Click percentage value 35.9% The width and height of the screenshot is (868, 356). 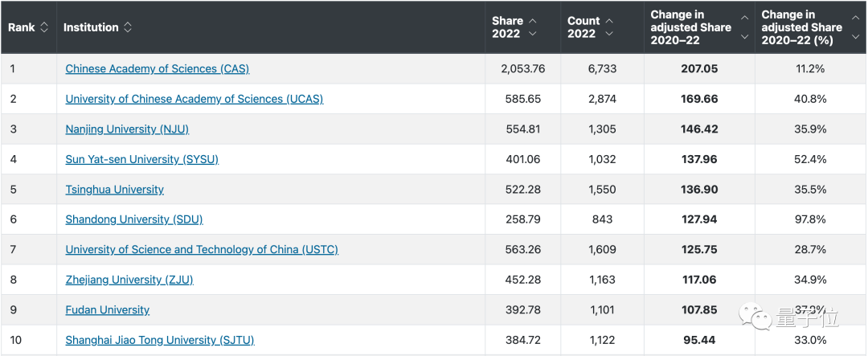(x=811, y=129)
